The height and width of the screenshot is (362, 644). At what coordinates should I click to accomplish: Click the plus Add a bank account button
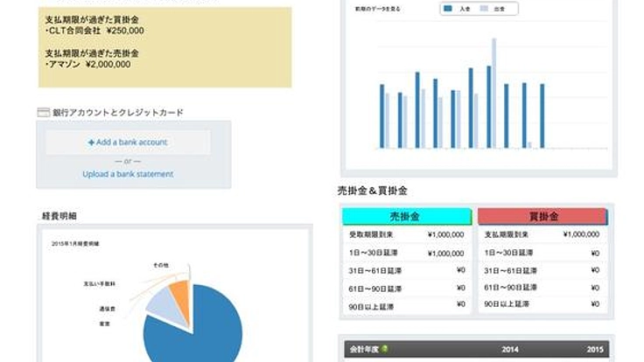128,142
